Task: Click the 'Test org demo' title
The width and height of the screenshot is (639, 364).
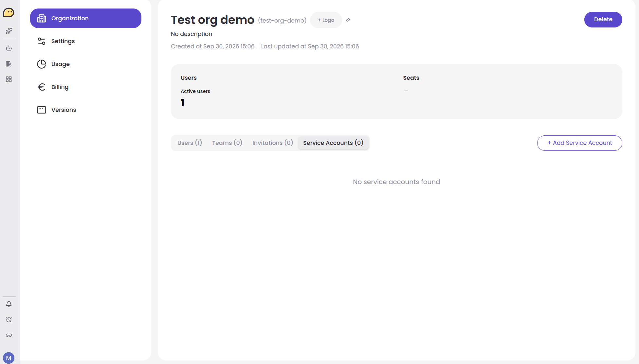Action: pos(213,20)
